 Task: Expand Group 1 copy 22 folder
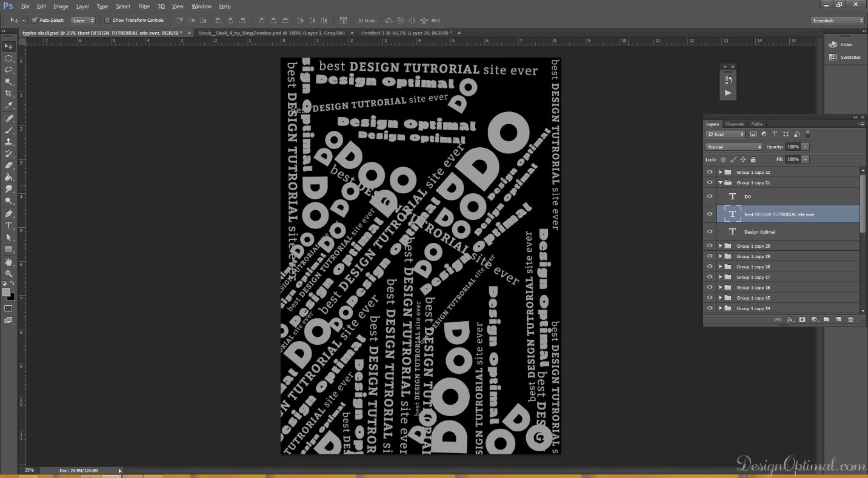click(x=721, y=172)
